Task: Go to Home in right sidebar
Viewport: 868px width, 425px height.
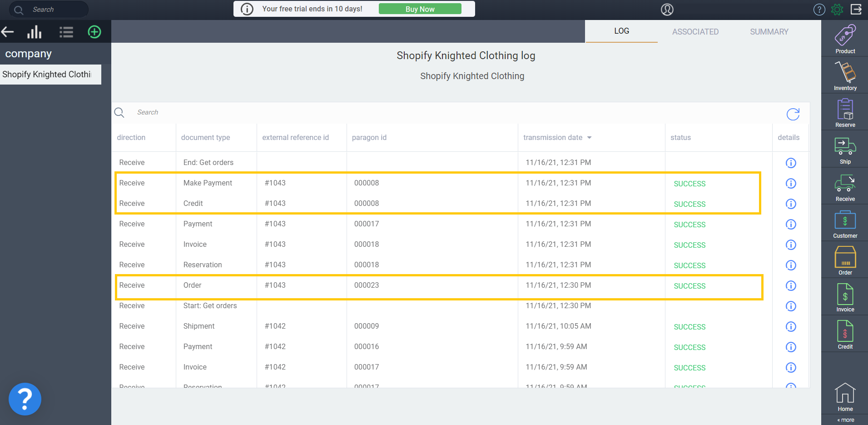Action: 845,397
